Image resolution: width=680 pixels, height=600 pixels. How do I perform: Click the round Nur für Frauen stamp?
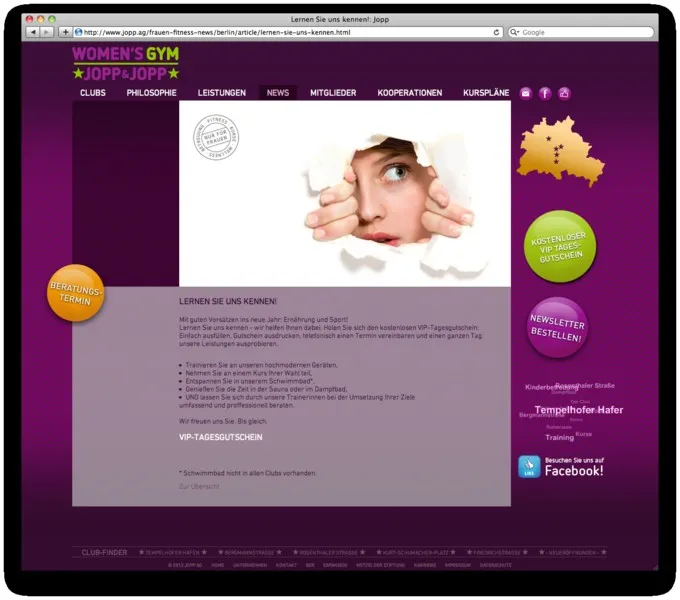tap(216, 137)
